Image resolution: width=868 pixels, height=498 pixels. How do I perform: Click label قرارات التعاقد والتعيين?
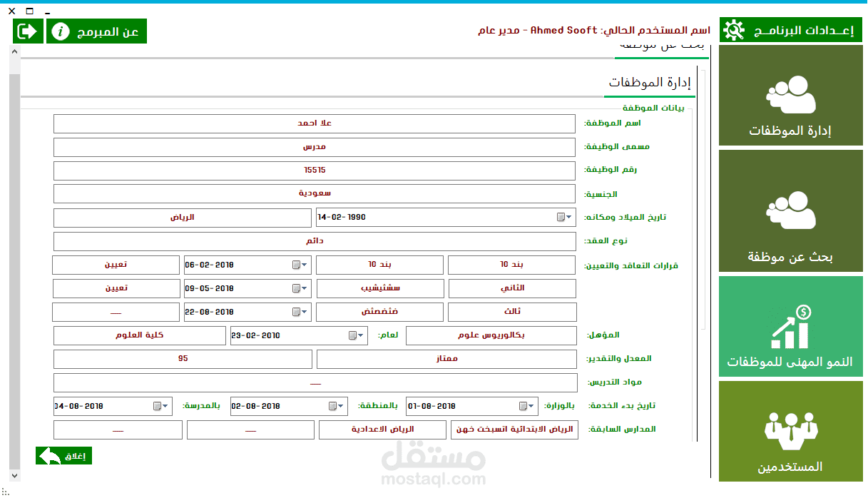631,265
